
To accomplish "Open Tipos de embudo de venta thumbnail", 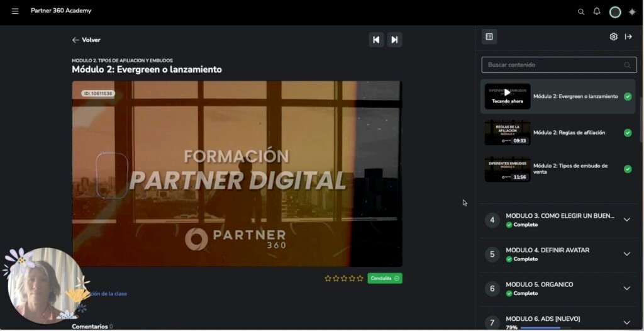I will (x=508, y=169).
